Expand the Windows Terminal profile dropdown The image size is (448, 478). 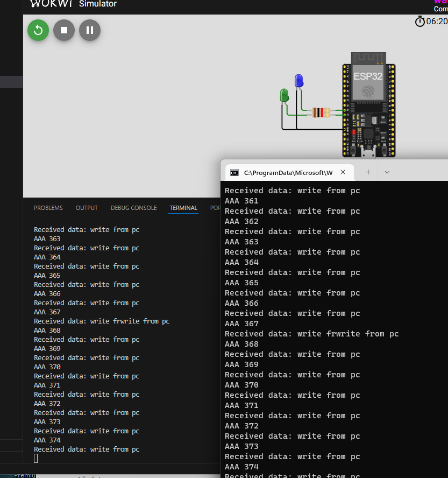point(387,172)
